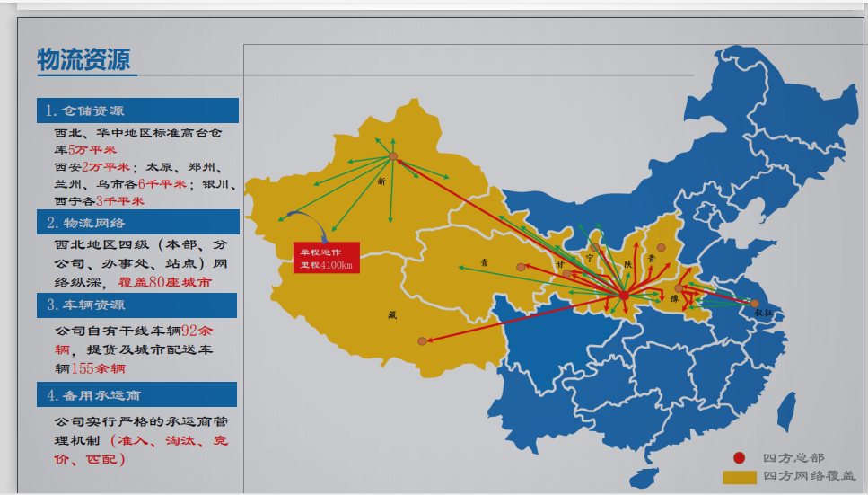Screen dimensions: 868x495
Task: Click the orange marker in Henan 豫
Action: click(679, 289)
